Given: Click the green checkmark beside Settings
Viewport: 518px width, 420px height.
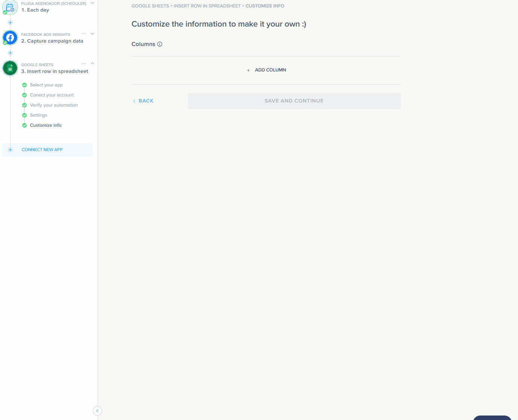Looking at the screenshot, I should (x=24, y=115).
